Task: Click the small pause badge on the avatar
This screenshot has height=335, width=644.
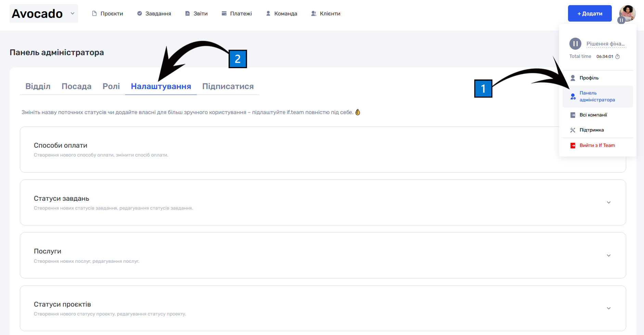Action: coord(621,20)
